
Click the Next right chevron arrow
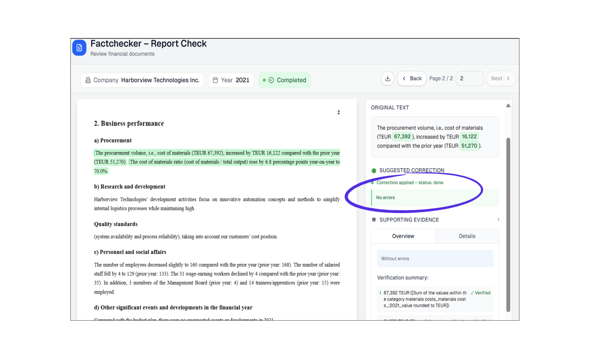pyautogui.click(x=508, y=79)
